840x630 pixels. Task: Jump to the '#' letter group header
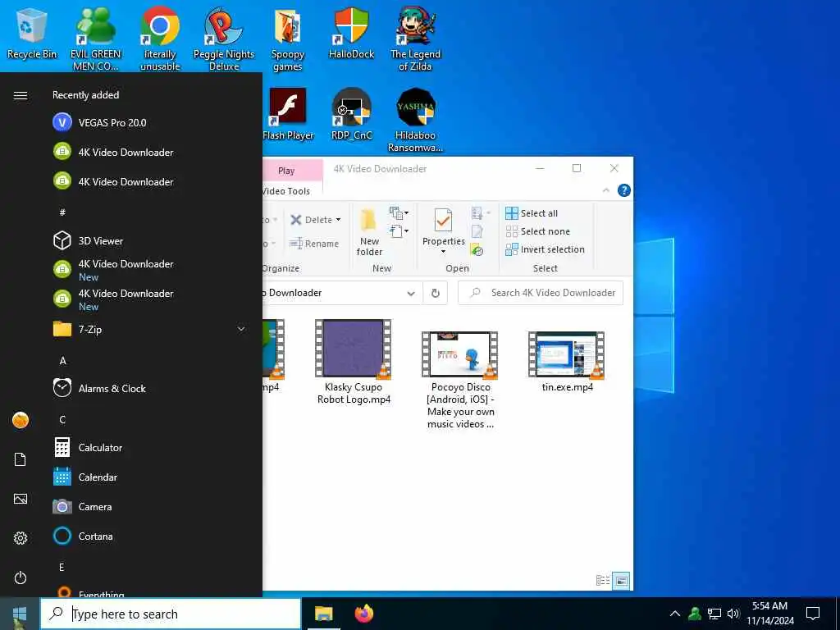pyautogui.click(x=62, y=212)
